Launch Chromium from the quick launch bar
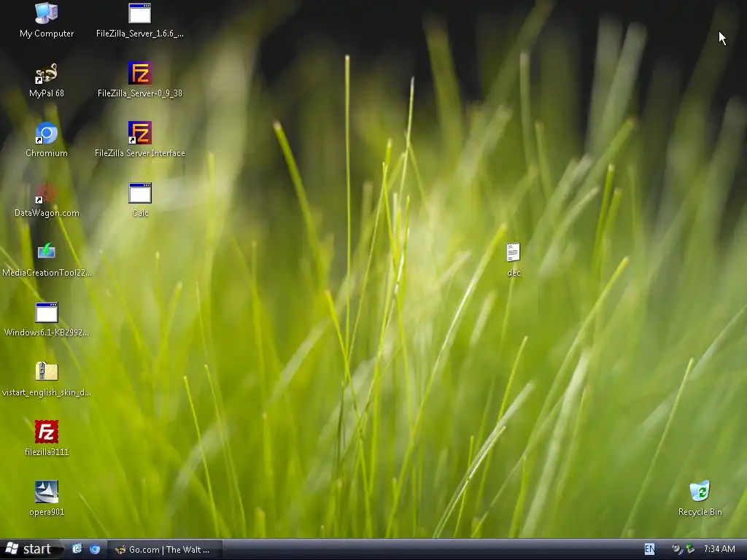The width and height of the screenshot is (747, 560). (x=95, y=550)
